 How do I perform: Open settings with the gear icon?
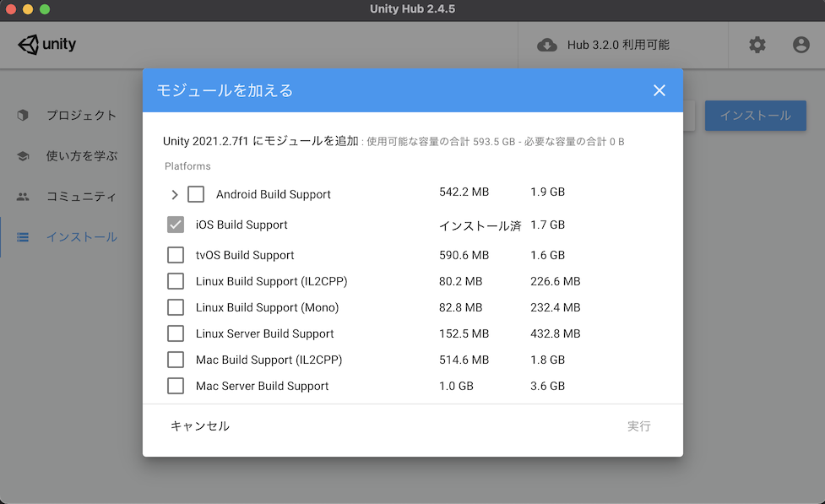click(x=757, y=45)
